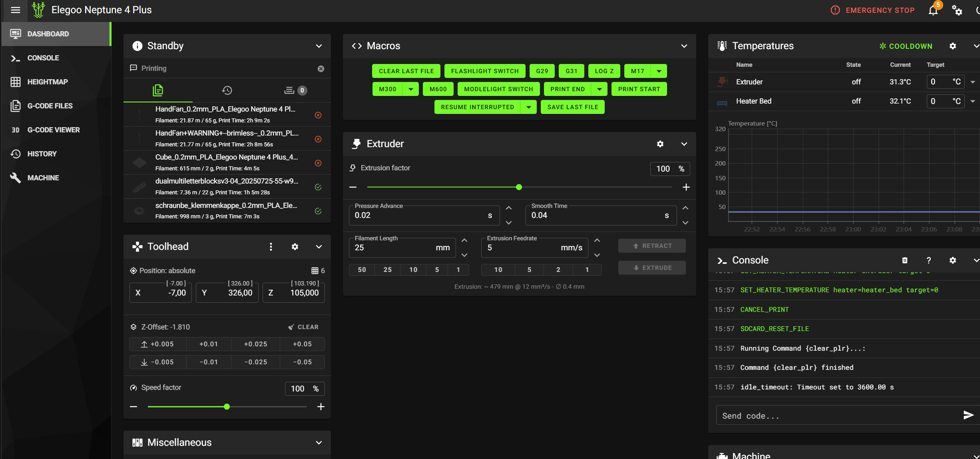This screenshot has width=980, height=459.
Task: Decrease Smooth Time with down arrow
Action: pos(685,223)
